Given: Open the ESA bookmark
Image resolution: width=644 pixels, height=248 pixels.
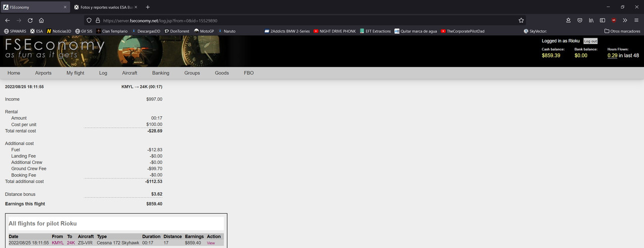Looking at the screenshot, I should coord(36,31).
